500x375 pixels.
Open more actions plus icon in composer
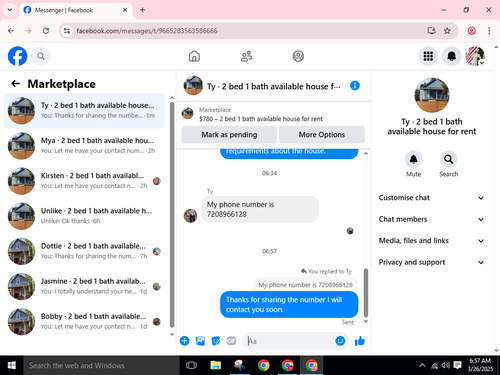click(x=184, y=341)
